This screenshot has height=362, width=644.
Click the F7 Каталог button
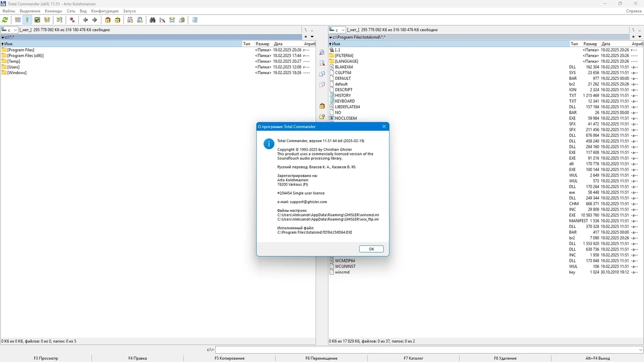pos(413,358)
